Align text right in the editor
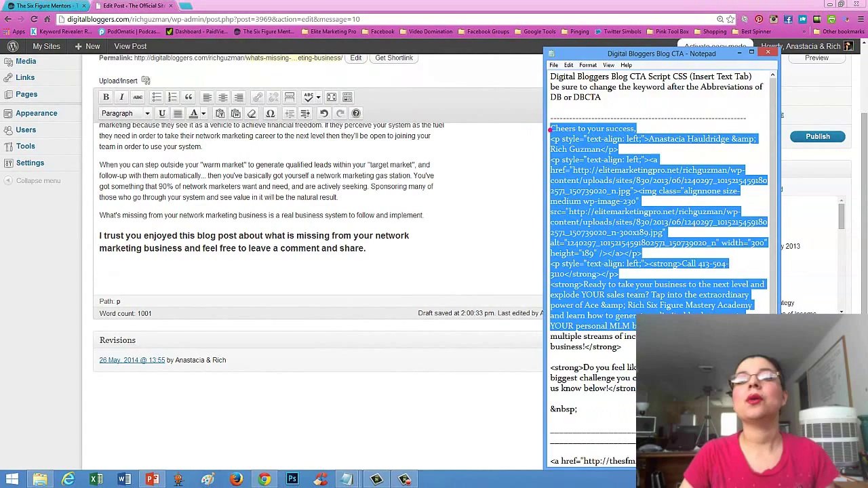Screen dimensions: 868x488 pos(239,97)
